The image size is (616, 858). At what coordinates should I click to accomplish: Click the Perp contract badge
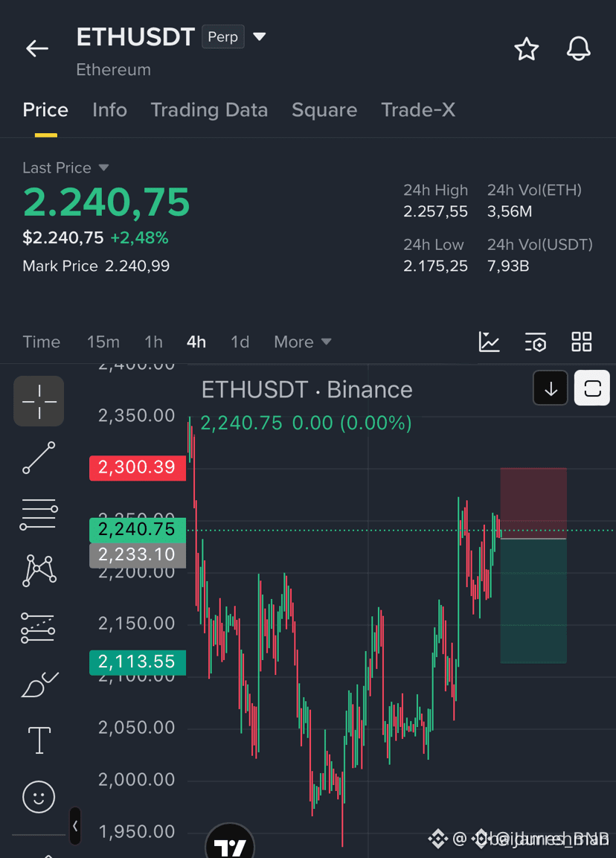(222, 36)
